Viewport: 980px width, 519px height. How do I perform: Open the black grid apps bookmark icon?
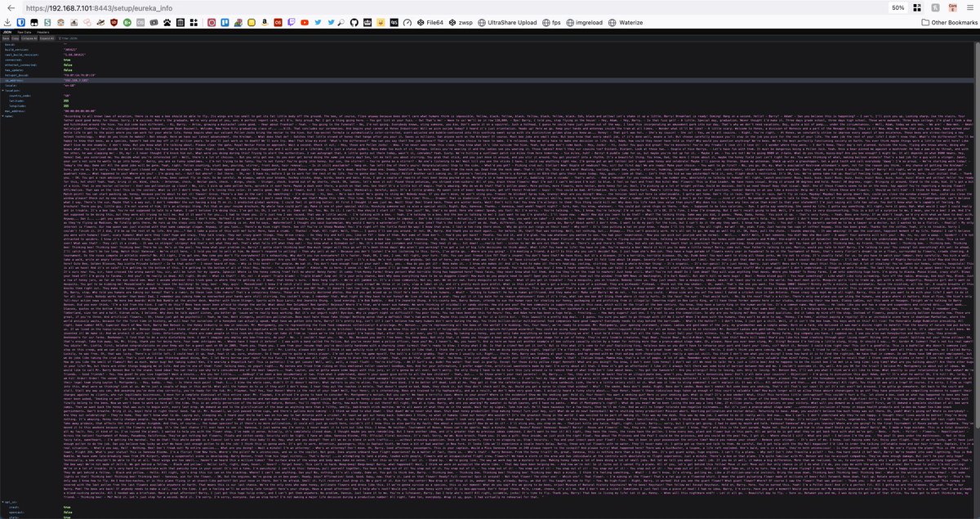[194, 23]
